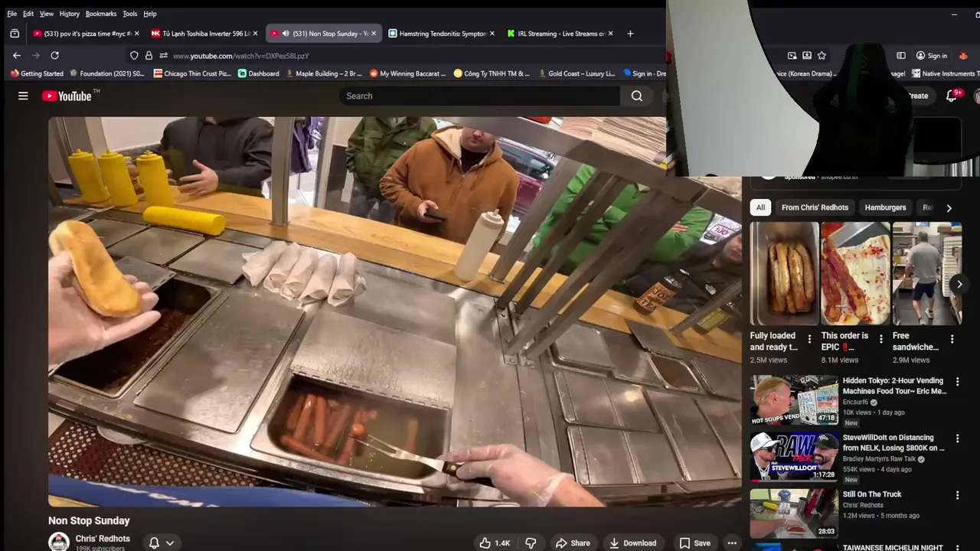Screen dimensions: 980x551
Task: Open This order is EPIC Short thumbnail
Action: pyautogui.click(x=855, y=273)
